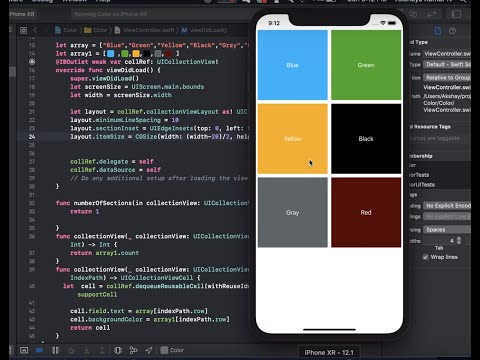Click line number 24 in the gutter
The height and width of the screenshot is (360, 480).
[x=32, y=137]
